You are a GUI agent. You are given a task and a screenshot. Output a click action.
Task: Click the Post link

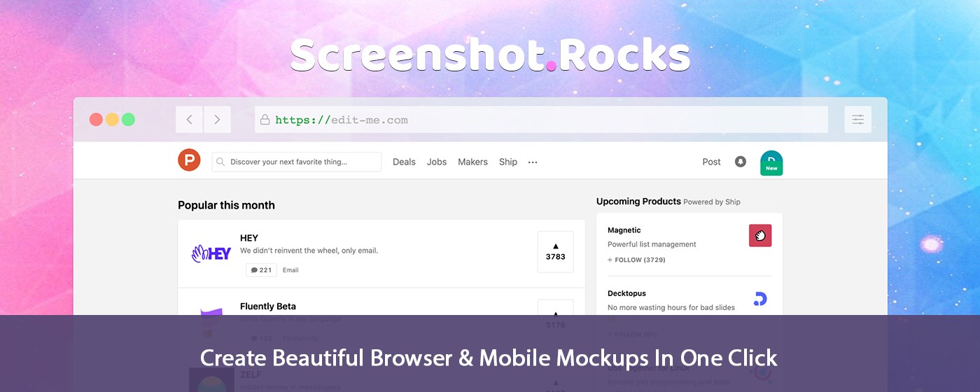tap(711, 162)
